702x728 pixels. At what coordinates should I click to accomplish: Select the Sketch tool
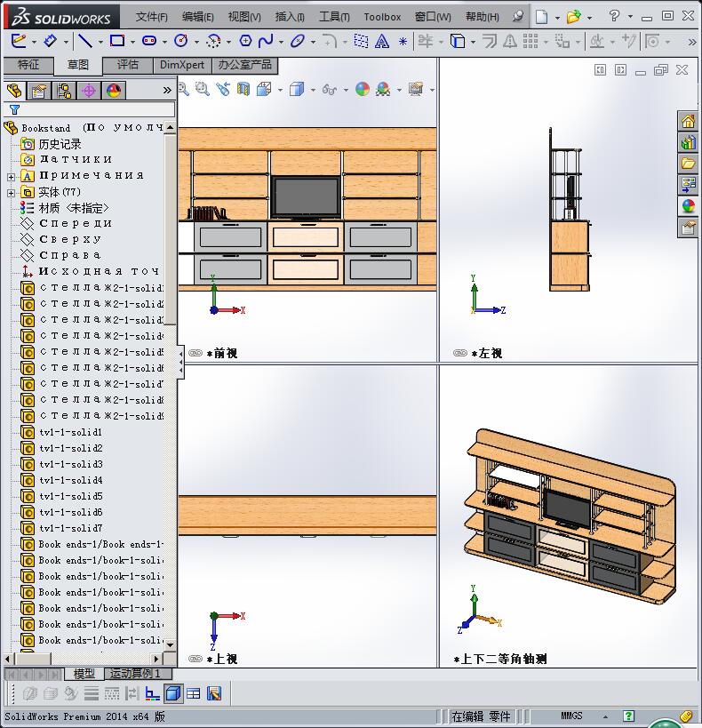[x=19, y=41]
